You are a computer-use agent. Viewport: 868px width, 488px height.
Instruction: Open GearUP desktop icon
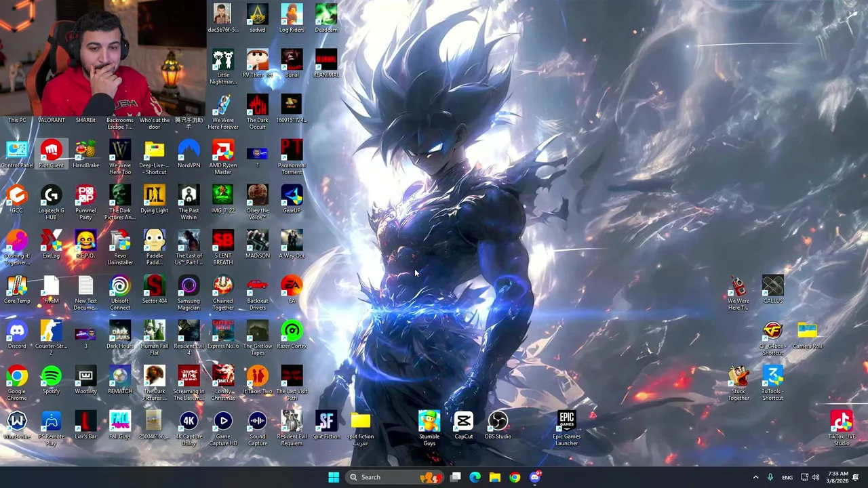tap(292, 199)
